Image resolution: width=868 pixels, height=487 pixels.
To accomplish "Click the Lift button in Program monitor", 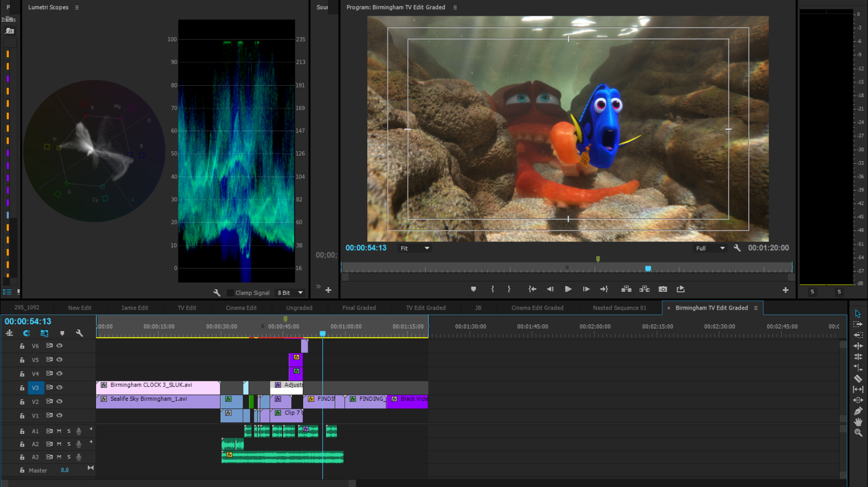I will click(x=626, y=289).
